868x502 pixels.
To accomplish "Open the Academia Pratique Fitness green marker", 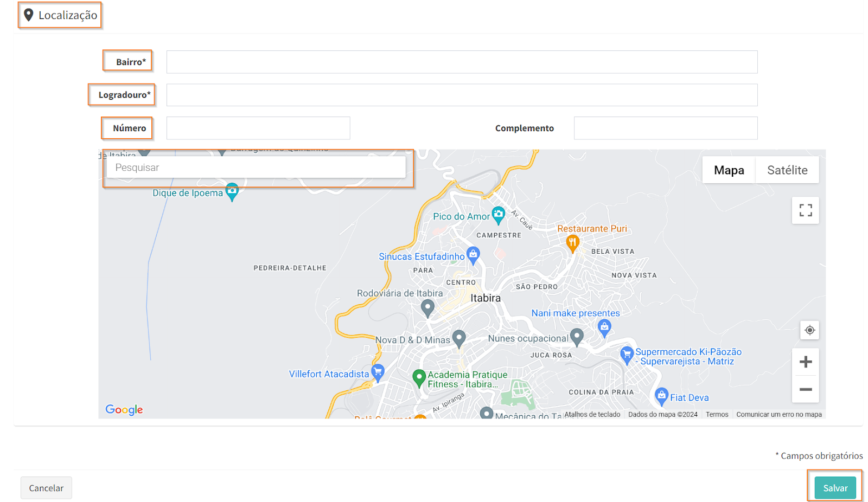I will 418,377.
